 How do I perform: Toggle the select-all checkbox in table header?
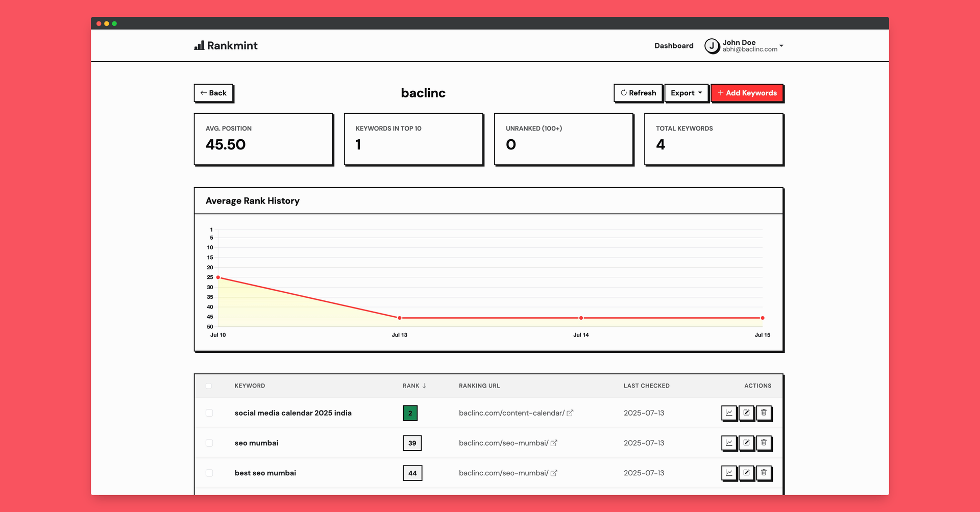(x=209, y=386)
